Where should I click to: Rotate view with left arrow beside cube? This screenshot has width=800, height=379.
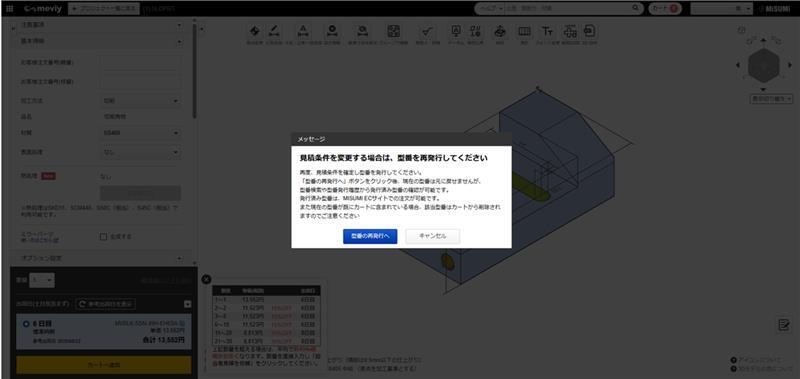(738, 65)
